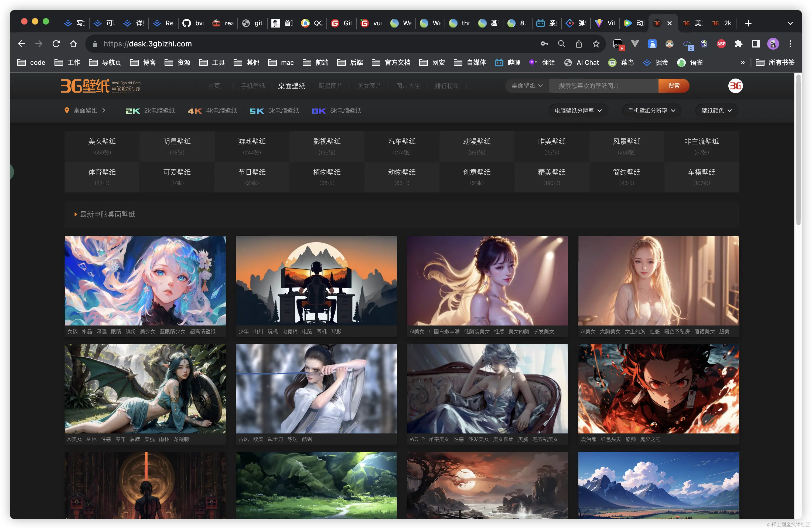Open the Tanjiro red-hair wallpaper thumbnail
This screenshot has width=812, height=529.
click(x=659, y=388)
